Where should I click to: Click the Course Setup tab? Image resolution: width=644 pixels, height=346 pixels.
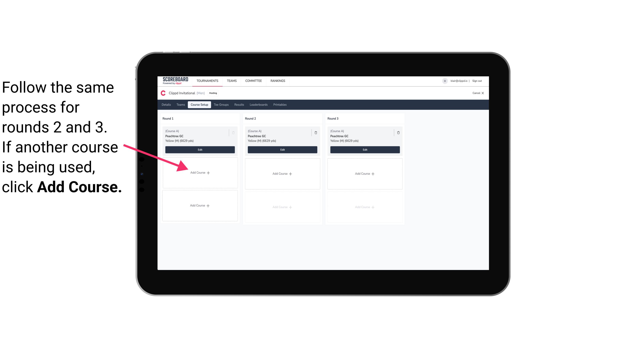click(x=199, y=105)
